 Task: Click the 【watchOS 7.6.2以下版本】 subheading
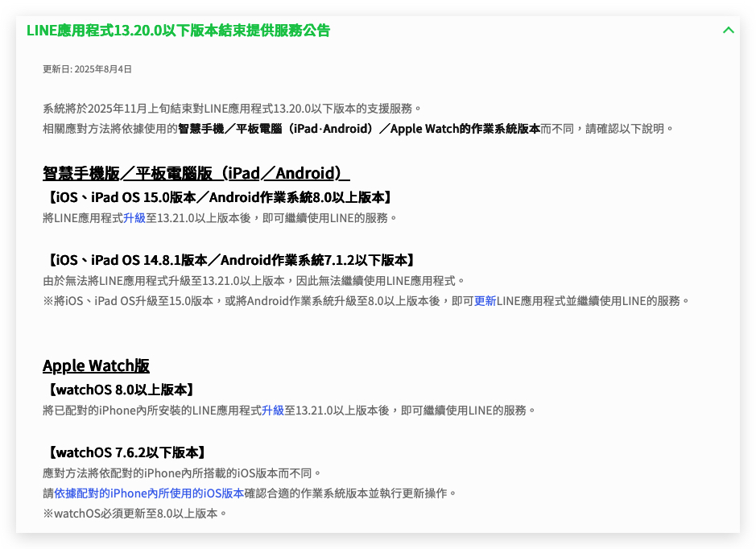126,452
